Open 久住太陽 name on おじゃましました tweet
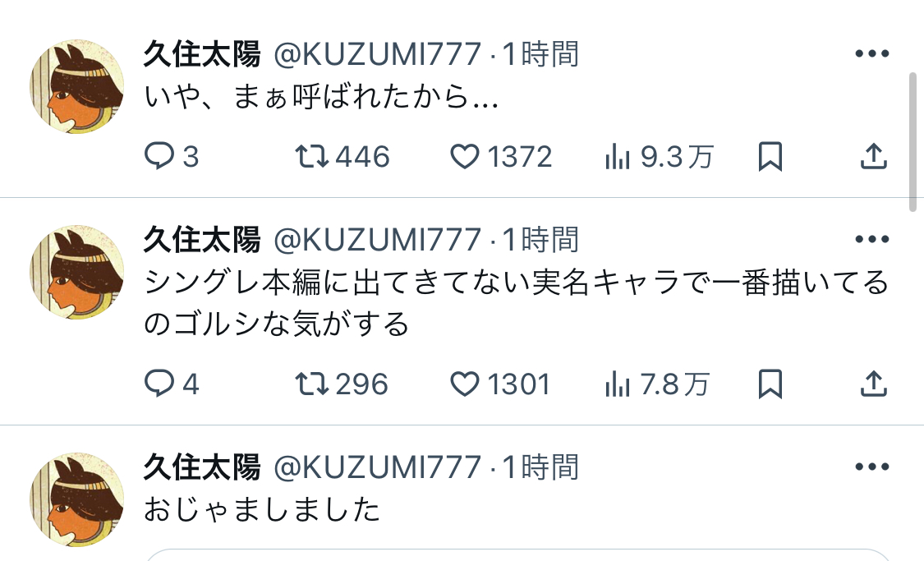This screenshot has width=924, height=561. click(202, 467)
